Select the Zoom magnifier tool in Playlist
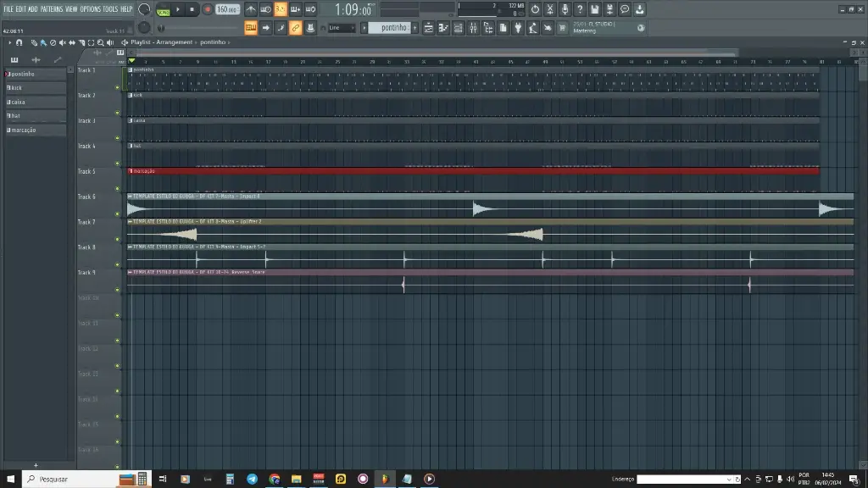This screenshot has width=868, height=488. (x=101, y=42)
